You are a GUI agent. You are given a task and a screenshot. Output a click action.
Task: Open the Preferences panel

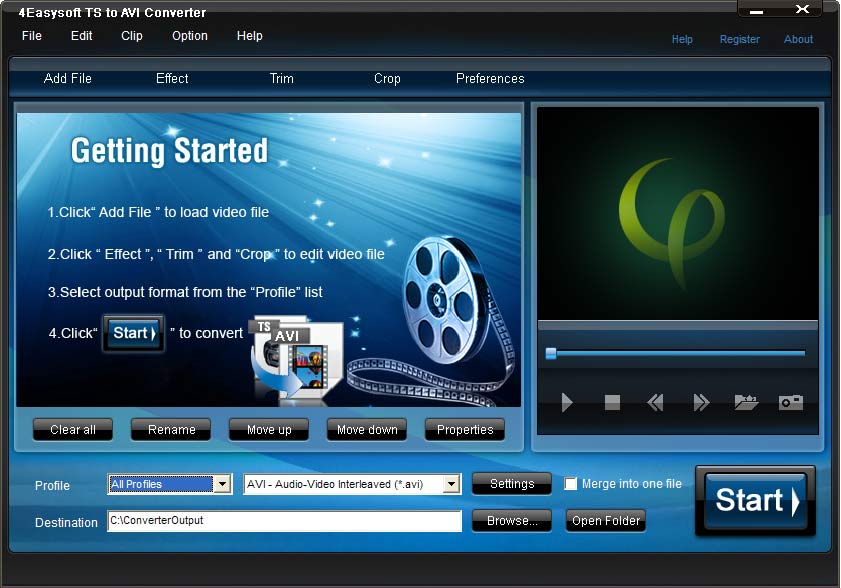coord(490,78)
